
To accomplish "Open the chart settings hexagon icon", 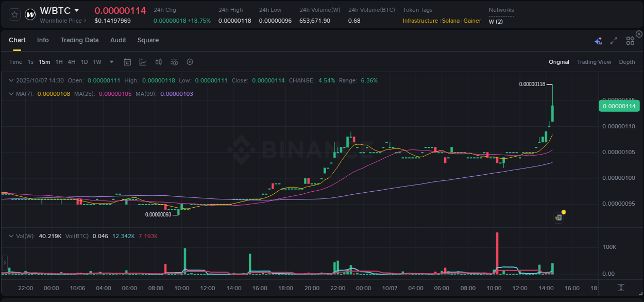I will 190,61.
